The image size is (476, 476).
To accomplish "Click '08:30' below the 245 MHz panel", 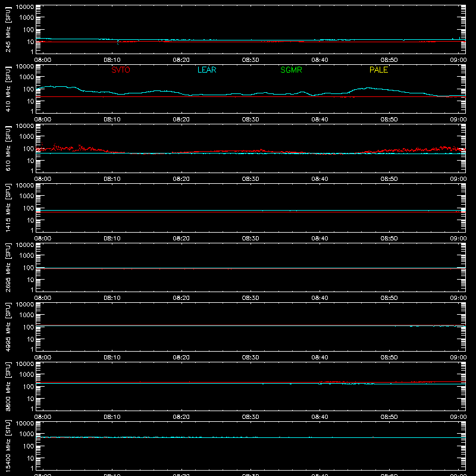I will (x=250, y=60).
